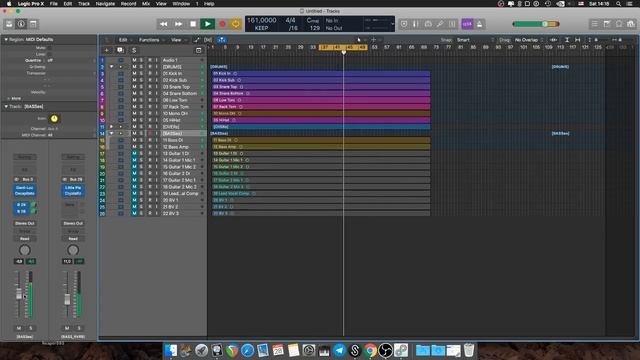The width and height of the screenshot is (640, 360).
Task: Toggle the Global Solo S button in the track header
Action: click(x=133, y=50)
